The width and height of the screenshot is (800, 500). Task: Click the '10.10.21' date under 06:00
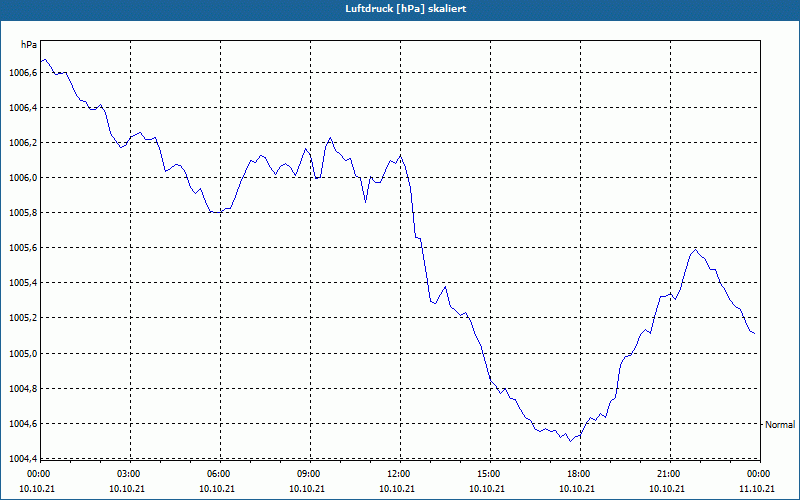click(x=217, y=489)
